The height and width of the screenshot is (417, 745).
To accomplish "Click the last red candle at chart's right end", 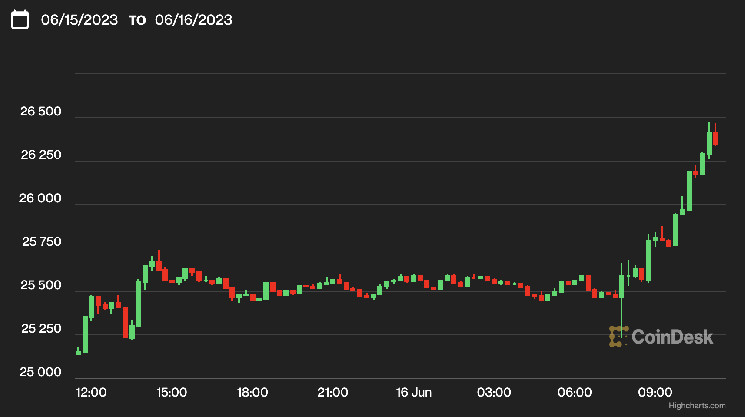I will 716,138.
